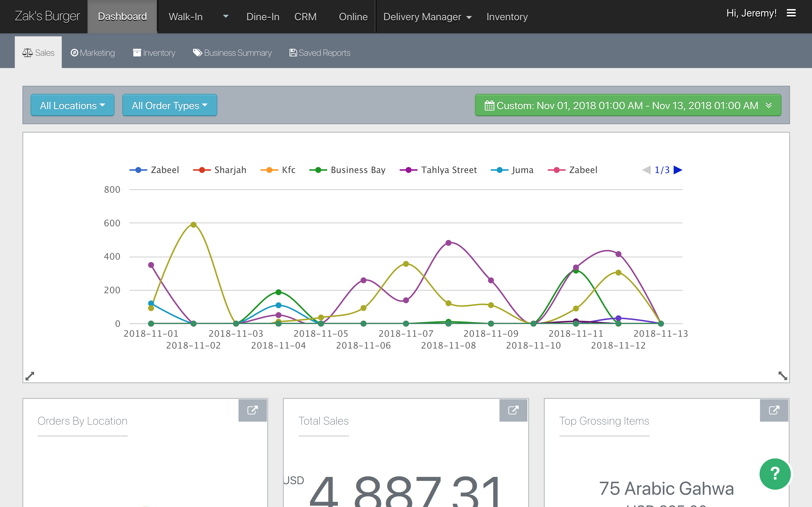This screenshot has height=507, width=812.
Task: Open the hamburger menu icon
Action: pyautogui.click(x=791, y=13)
